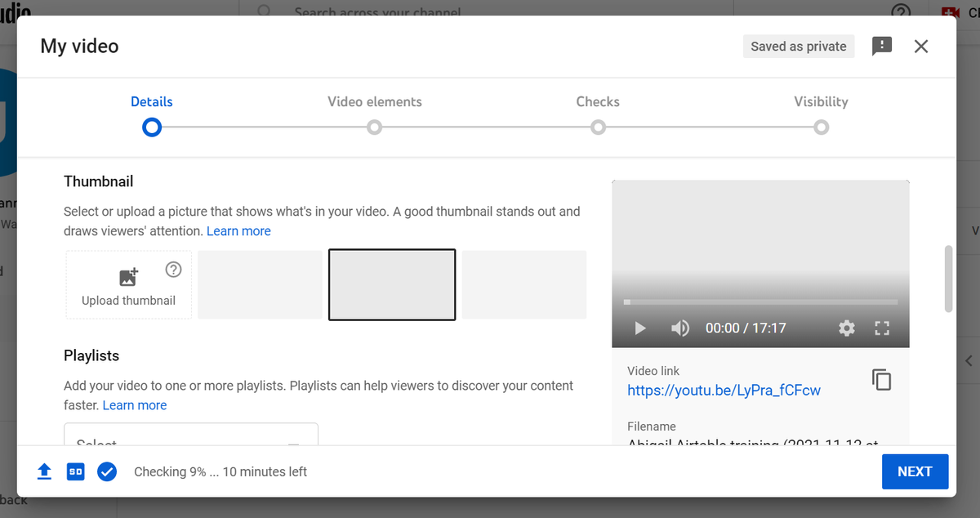Select the highlighted middle thumbnail

[x=392, y=284]
